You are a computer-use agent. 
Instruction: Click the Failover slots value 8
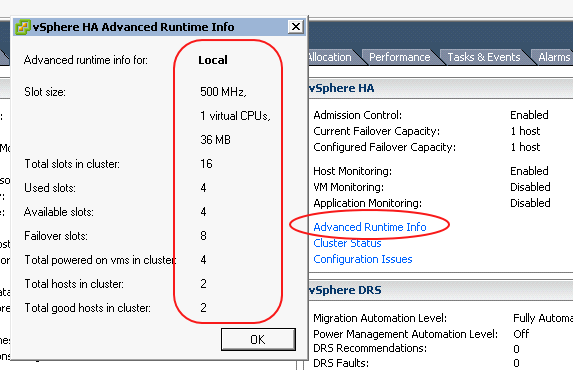click(x=203, y=235)
